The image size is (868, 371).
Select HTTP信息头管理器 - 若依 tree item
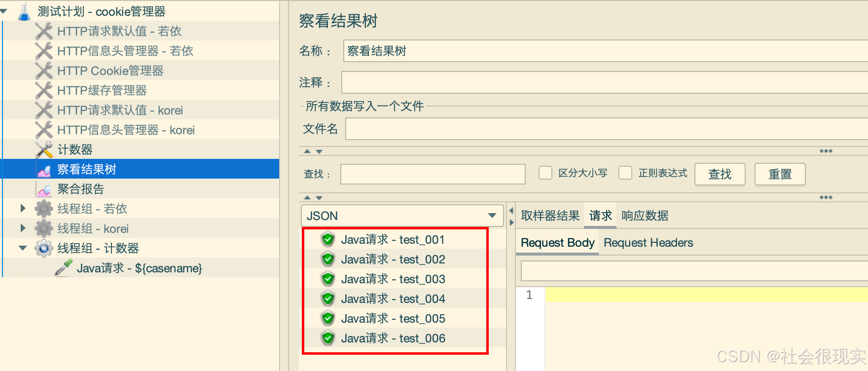(x=125, y=51)
